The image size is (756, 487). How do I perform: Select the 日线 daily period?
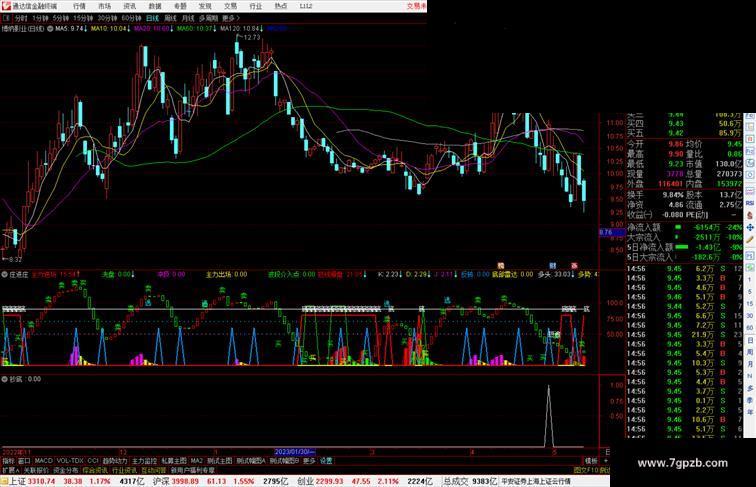click(152, 18)
